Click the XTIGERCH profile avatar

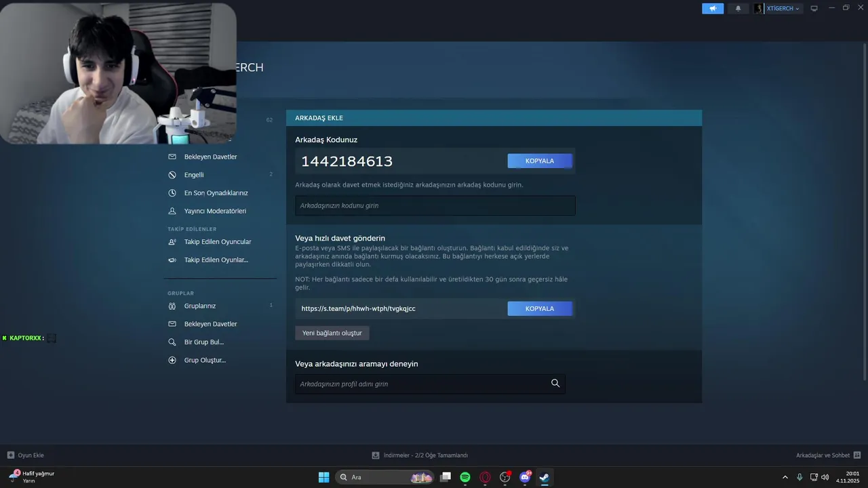[x=759, y=8]
